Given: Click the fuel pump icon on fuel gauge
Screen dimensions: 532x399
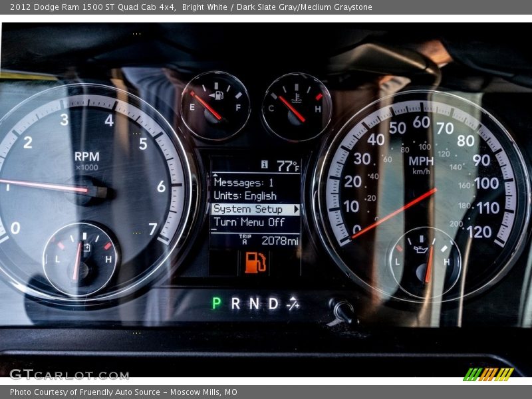Looking at the screenshot, I should (217, 95).
